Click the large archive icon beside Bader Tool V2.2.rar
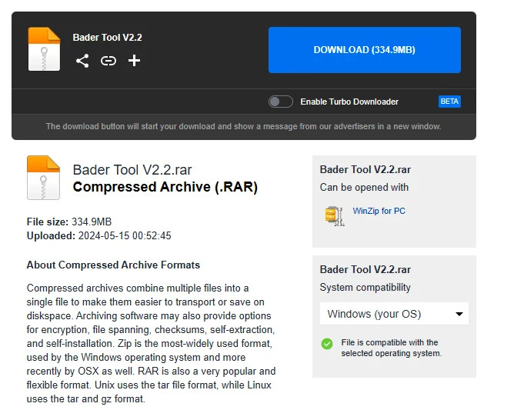Screen dimensions: 524x420 pyautogui.click(x=43, y=178)
